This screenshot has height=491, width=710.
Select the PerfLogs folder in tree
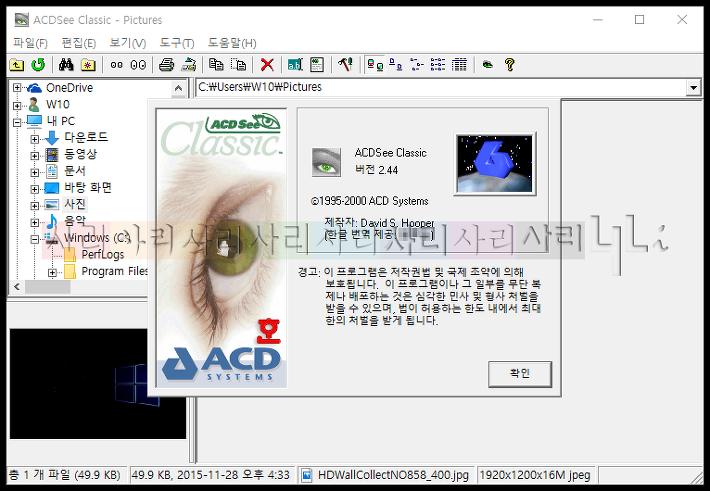(103, 255)
